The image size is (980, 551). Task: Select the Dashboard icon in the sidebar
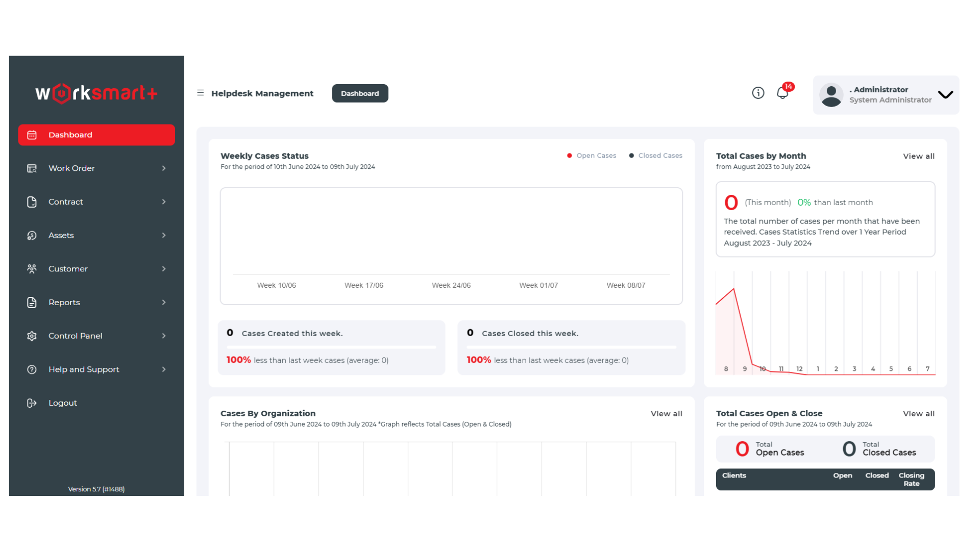(x=32, y=135)
